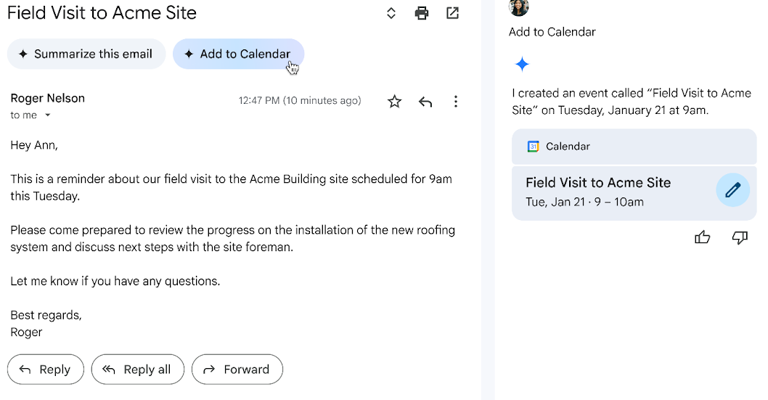Click the Reply button below the email
Screen dimensions: 768x400
coord(45,369)
